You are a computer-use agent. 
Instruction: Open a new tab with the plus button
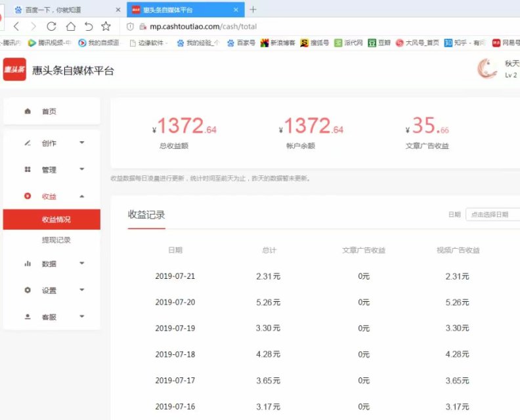click(253, 10)
